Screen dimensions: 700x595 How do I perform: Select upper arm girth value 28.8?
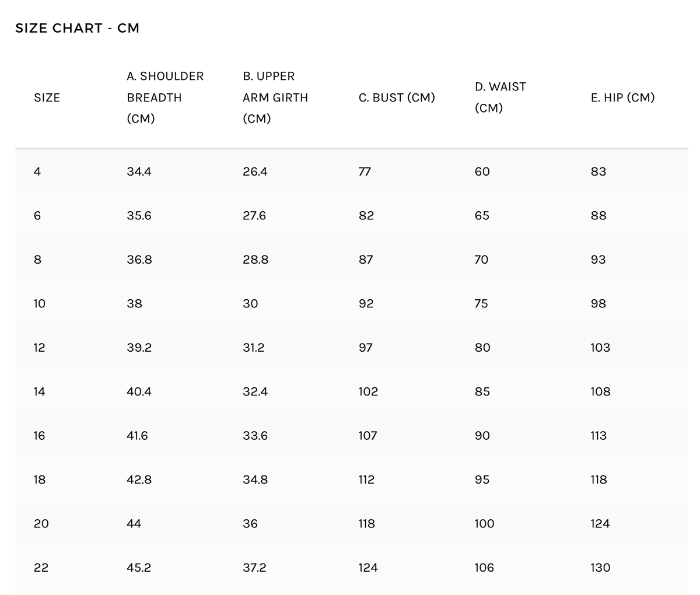(256, 260)
